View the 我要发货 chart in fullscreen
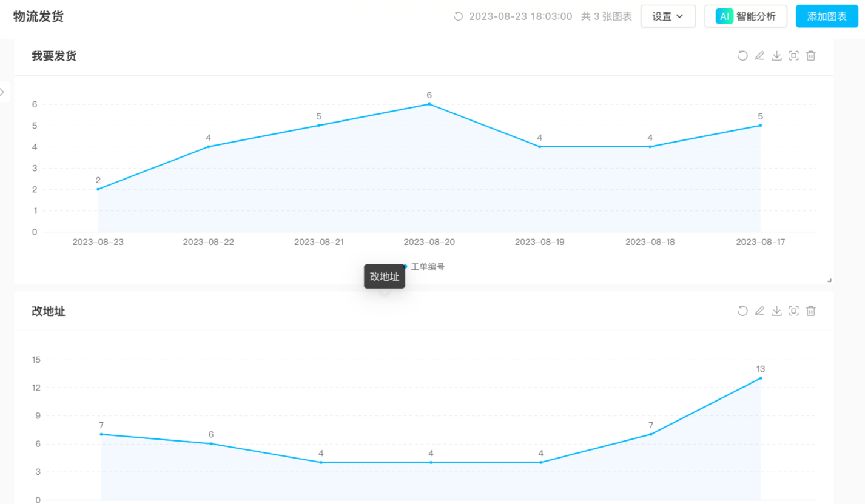865x504 pixels. click(x=793, y=56)
